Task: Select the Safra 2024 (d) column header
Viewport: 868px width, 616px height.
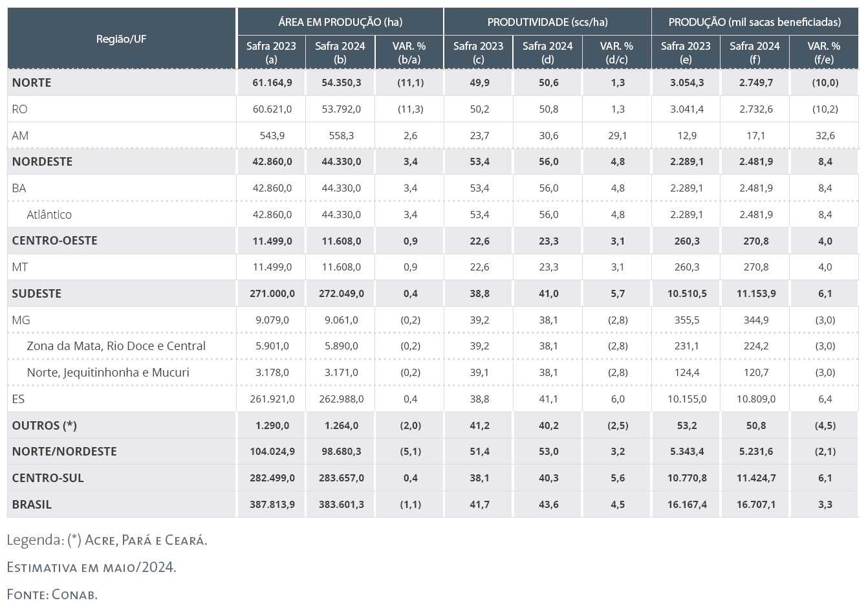Action: click(547, 52)
